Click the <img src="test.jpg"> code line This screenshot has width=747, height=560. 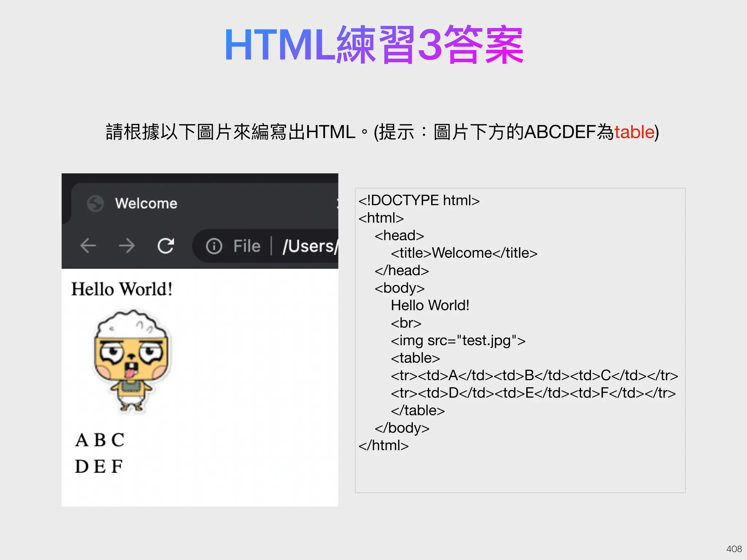458,341
